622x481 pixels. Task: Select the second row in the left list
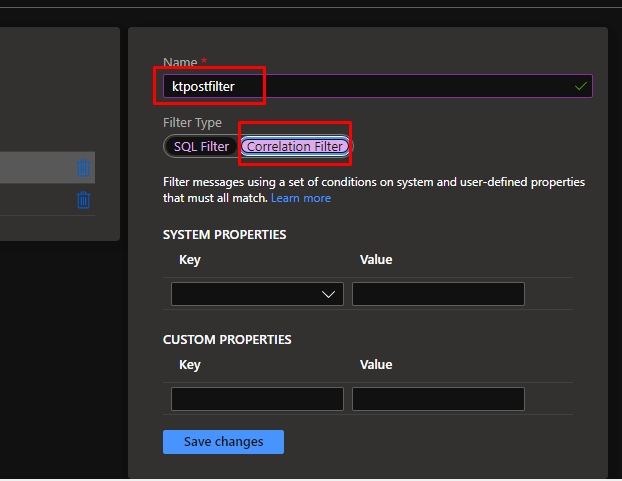(x=35, y=200)
